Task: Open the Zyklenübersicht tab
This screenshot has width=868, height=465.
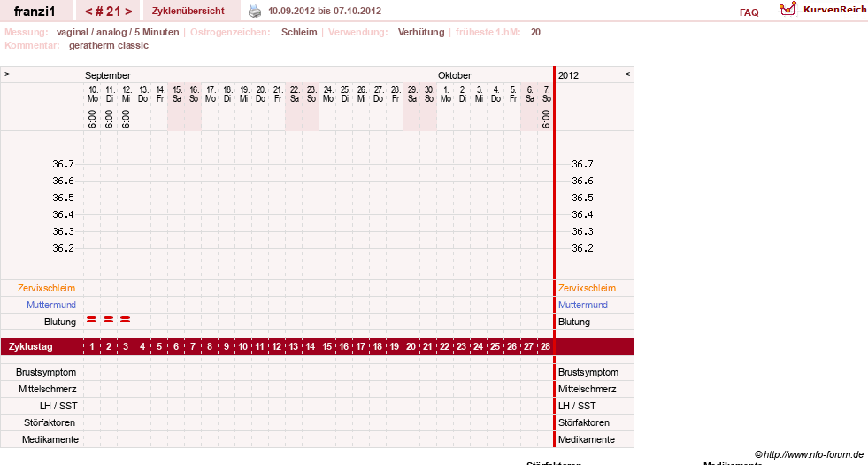Action: pyautogui.click(x=188, y=11)
